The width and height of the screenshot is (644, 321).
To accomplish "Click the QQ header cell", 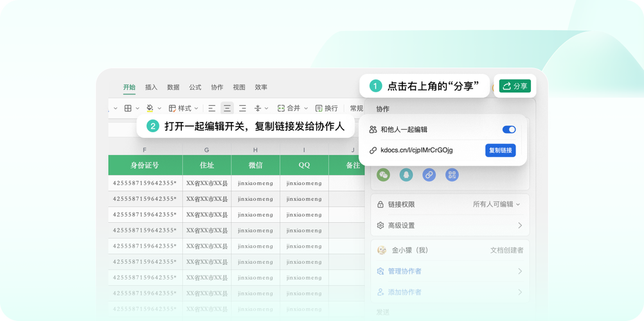I will (x=305, y=165).
